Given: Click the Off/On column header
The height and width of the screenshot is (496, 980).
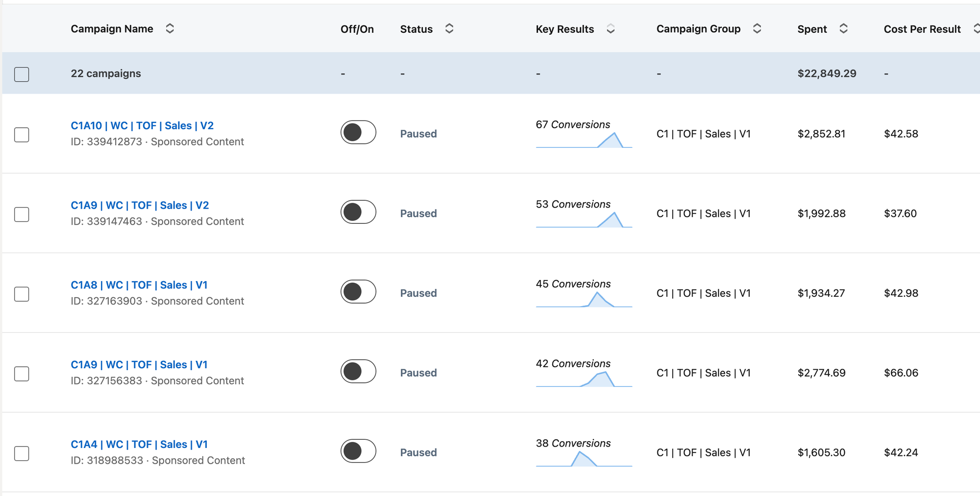Looking at the screenshot, I should pyautogui.click(x=357, y=29).
